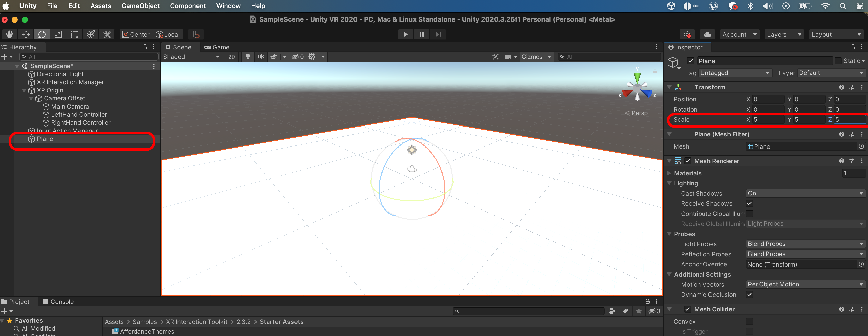Collapse the XR Origin tree item
Viewport: 868px width, 336px height.
click(24, 90)
